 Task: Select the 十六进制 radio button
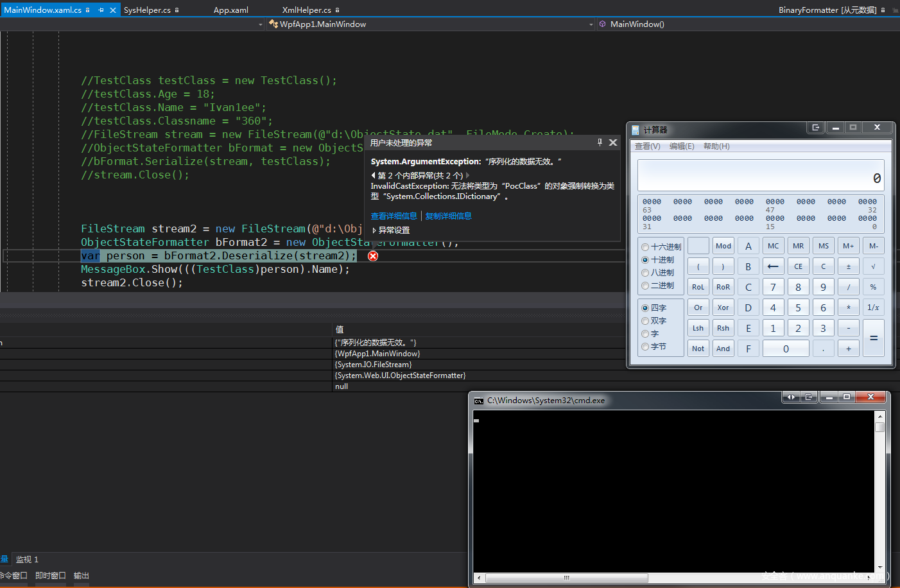pos(645,247)
